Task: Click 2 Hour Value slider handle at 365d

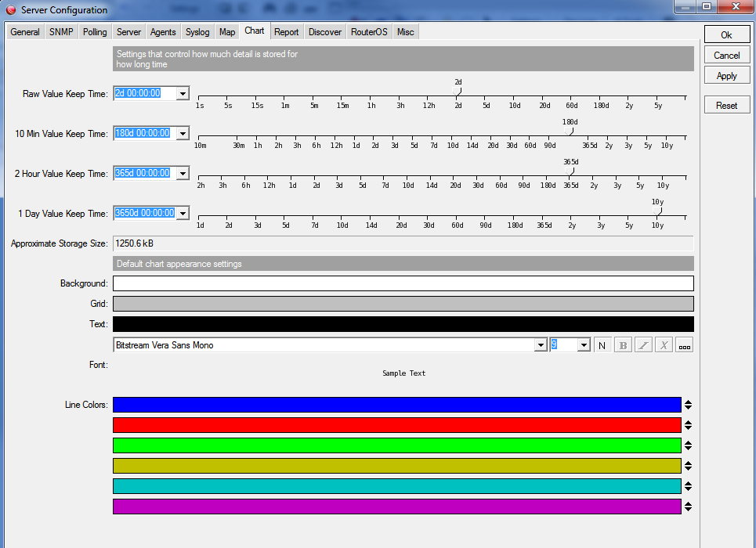Action: tap(570, 171)
